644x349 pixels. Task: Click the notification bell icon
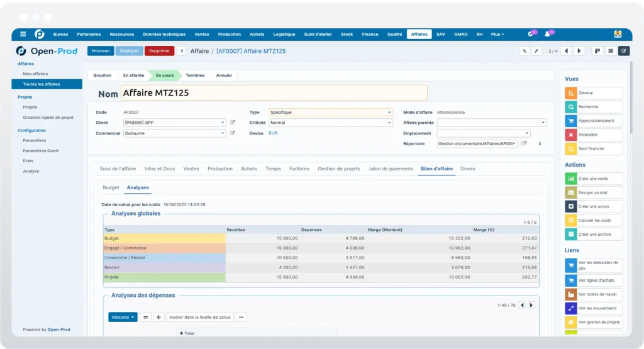(x=548, y=34)
